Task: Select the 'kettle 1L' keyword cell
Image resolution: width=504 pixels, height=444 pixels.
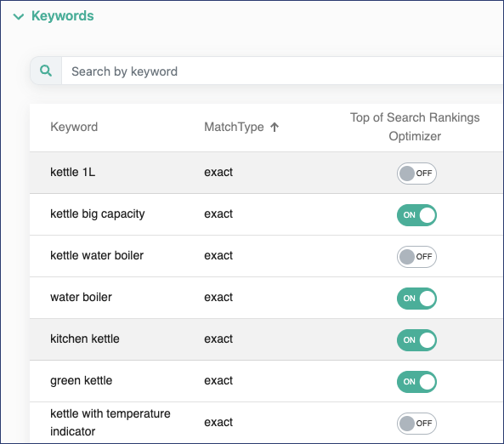Action: click(x=72, y=172)
